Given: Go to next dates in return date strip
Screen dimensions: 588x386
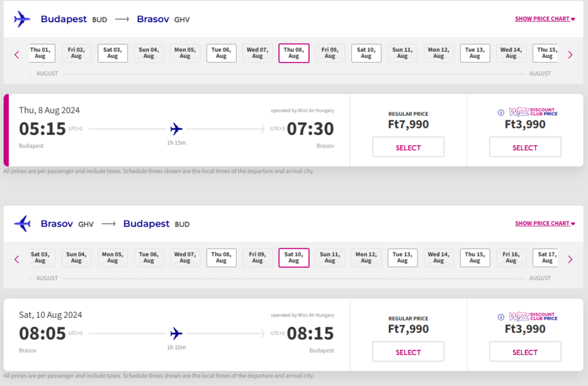Looking at the screenshot, I should click(570, 259).
